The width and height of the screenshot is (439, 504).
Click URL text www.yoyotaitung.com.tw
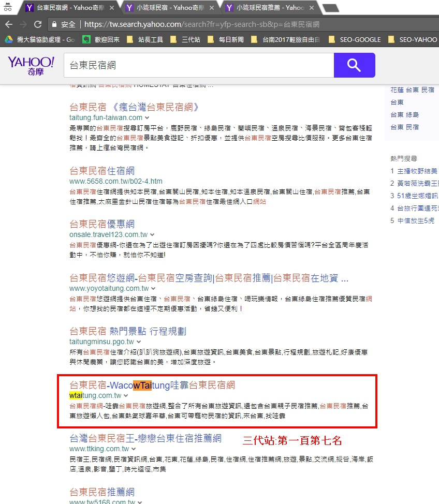[109, 288]
